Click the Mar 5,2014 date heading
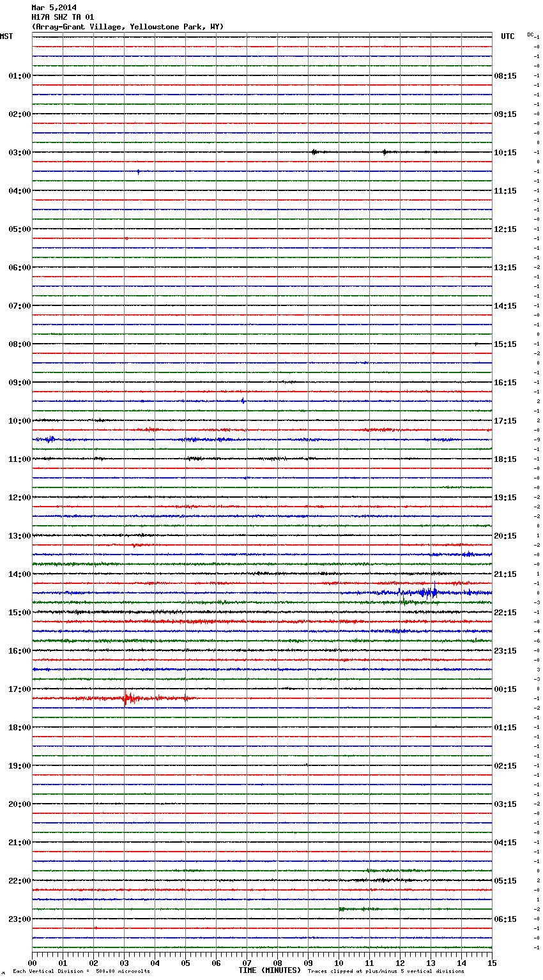This screenshot has height=980, width=543. pyautogui.click(x=54, y=8)
